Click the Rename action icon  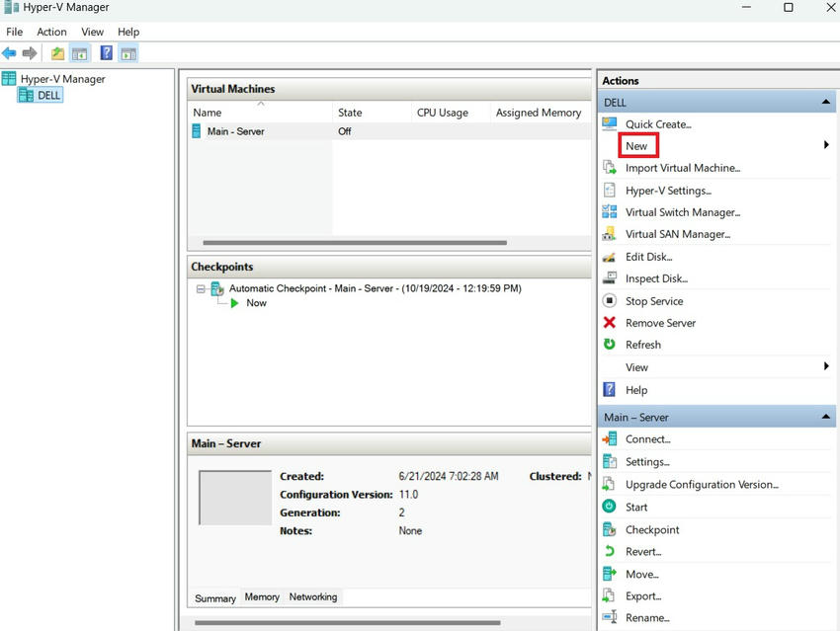tap(609, 617)
